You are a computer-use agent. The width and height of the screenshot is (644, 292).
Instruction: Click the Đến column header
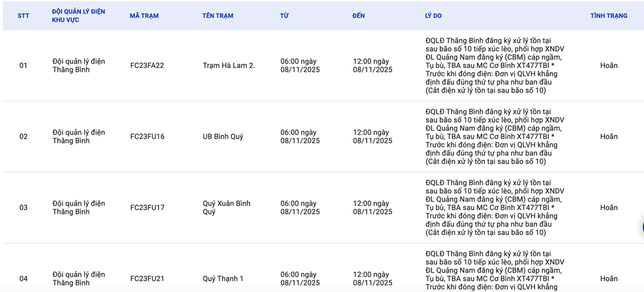tap(358, 16)
